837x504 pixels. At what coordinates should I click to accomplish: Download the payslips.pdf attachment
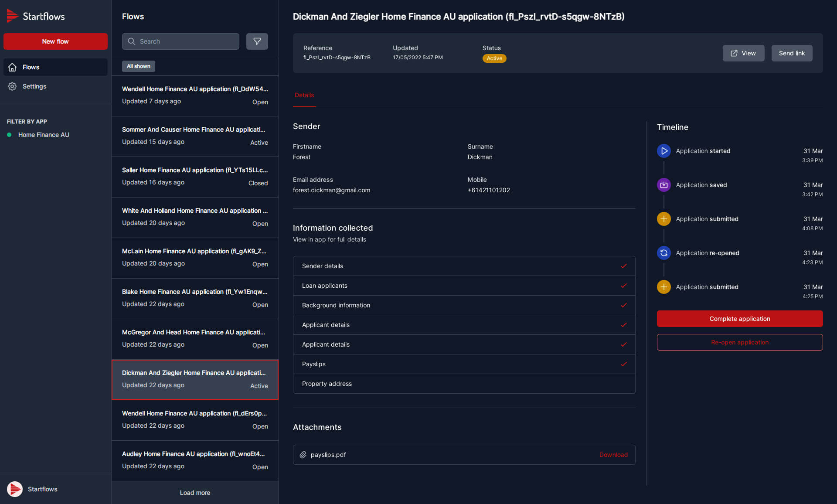click(613, 455)
